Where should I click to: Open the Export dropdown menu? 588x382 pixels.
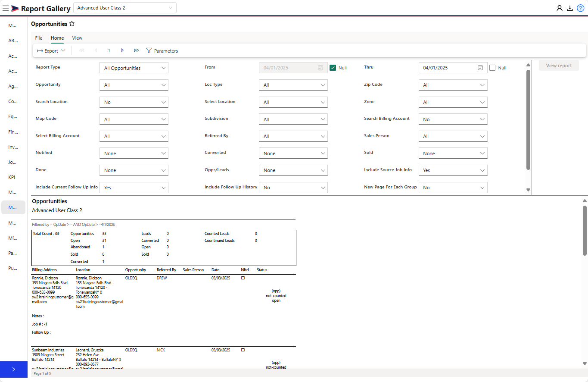tap(51, 51)
